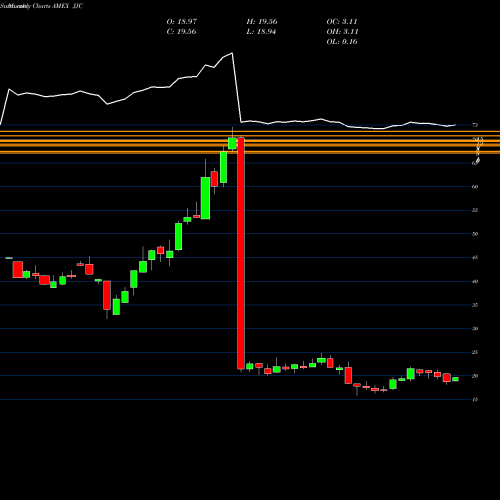Click the chart title ending 'AMEX JJC'
Viewport: 500px width, 500px height.
click(x=42, y=6)
